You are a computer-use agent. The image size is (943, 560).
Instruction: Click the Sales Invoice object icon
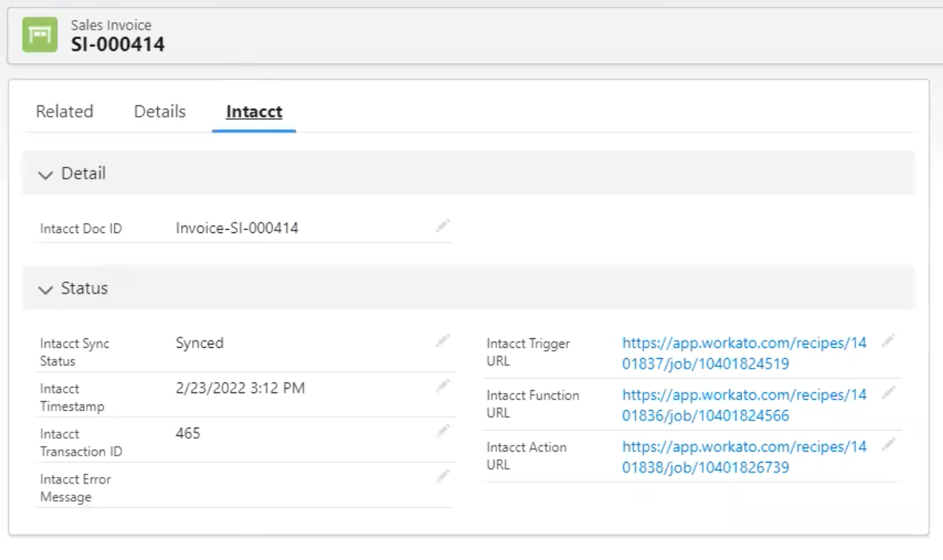[38, 34]
